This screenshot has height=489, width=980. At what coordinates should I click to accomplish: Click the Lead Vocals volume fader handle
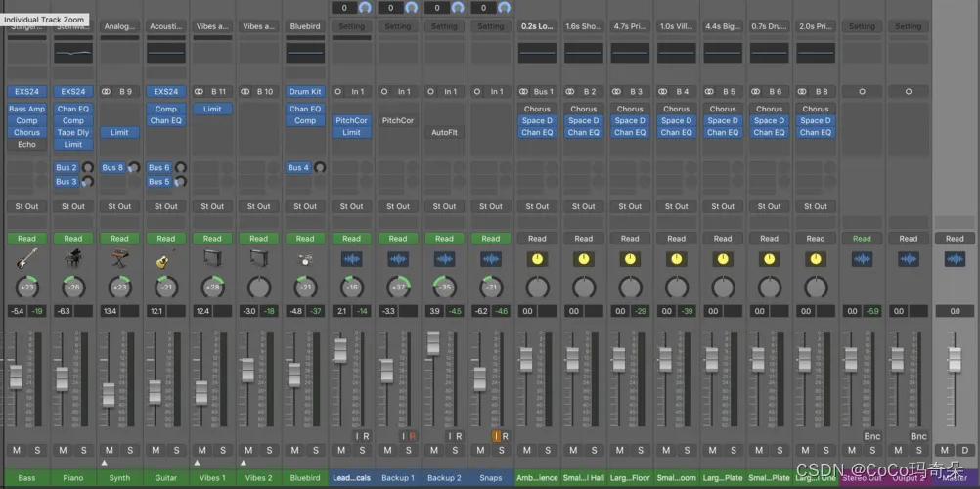pos(340,351)
